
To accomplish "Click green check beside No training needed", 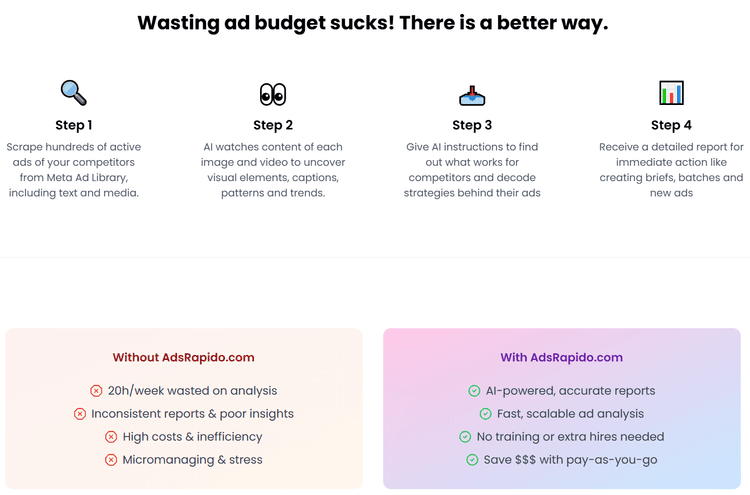I will click(465, 437).
